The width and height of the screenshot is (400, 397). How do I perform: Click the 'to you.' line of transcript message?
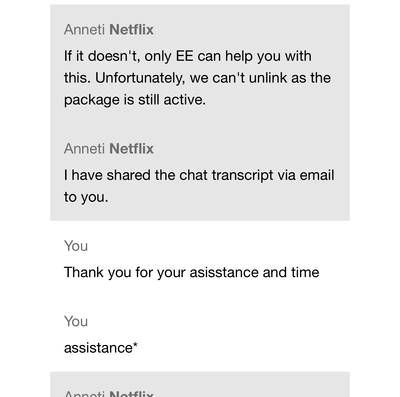(86, 197)
